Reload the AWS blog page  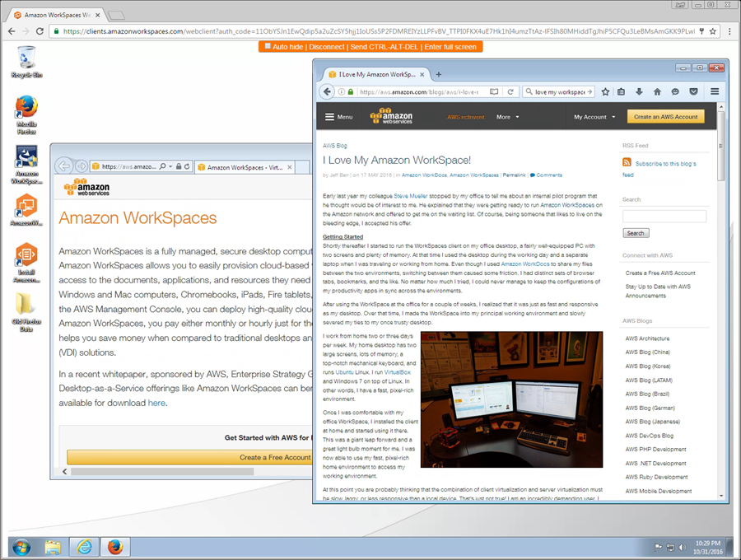(x=510, y=91)
